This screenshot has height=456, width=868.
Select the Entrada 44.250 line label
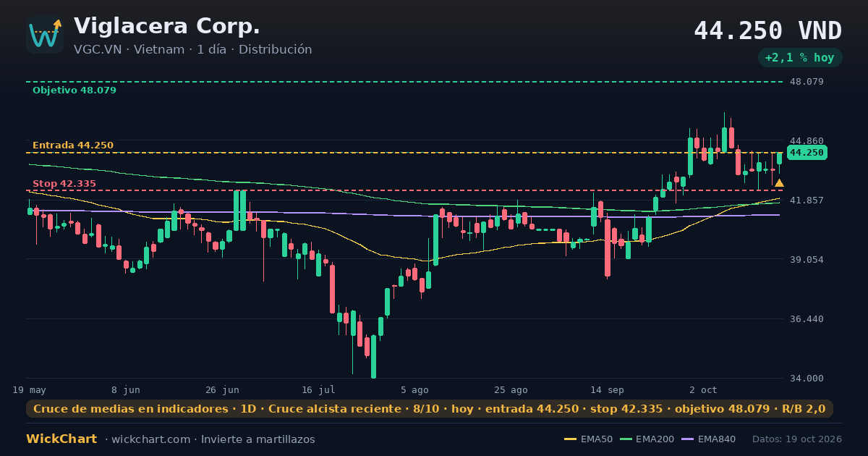pyautogui.click(x=73, y=145)
